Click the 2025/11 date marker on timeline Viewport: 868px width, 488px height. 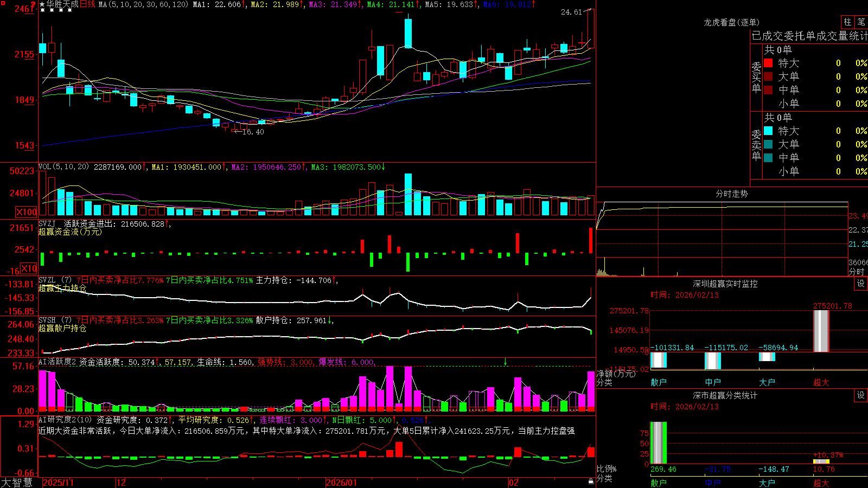click(x=58, y=483)
